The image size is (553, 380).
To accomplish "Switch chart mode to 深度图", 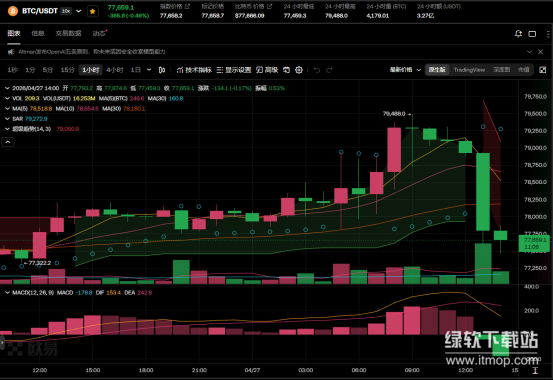I will pos(502,70).
